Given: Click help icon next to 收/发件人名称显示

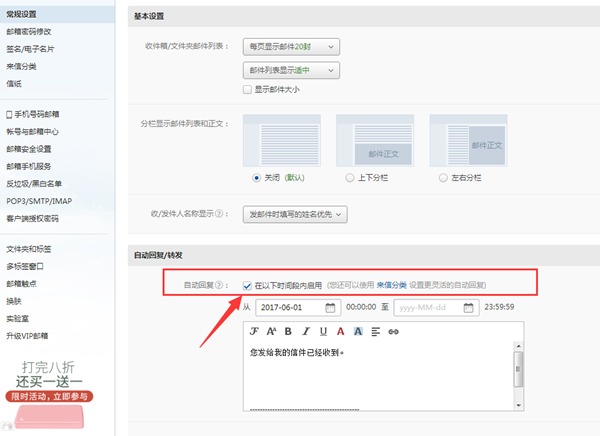Looking at the screenshot, I should click(x=219, y=214).
